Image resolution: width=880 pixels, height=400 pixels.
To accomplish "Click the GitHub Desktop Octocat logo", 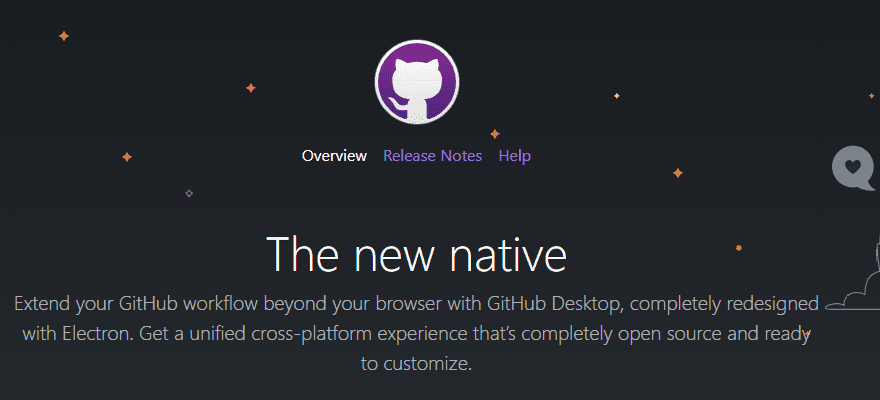I will tap(416, 82).
